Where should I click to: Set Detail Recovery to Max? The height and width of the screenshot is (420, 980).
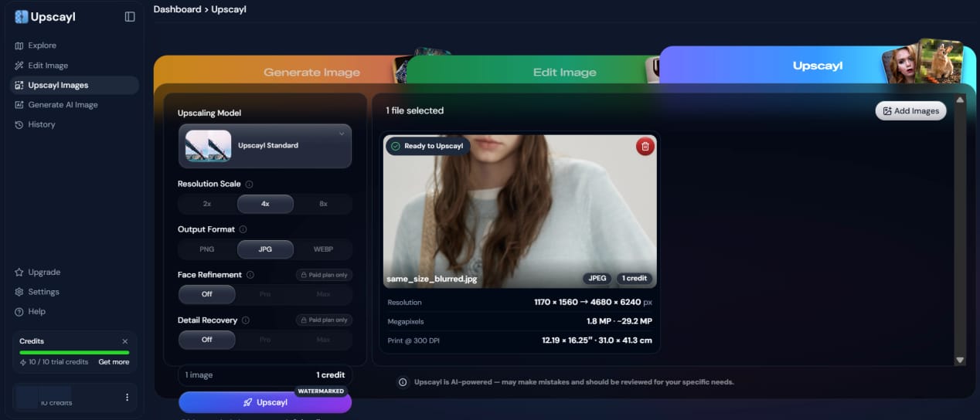point(323,340)
